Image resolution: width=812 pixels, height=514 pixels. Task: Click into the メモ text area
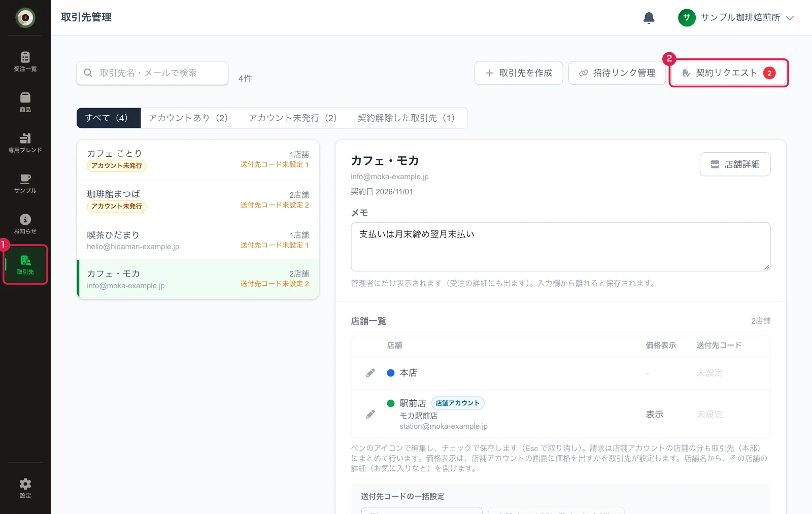point(561,247)
